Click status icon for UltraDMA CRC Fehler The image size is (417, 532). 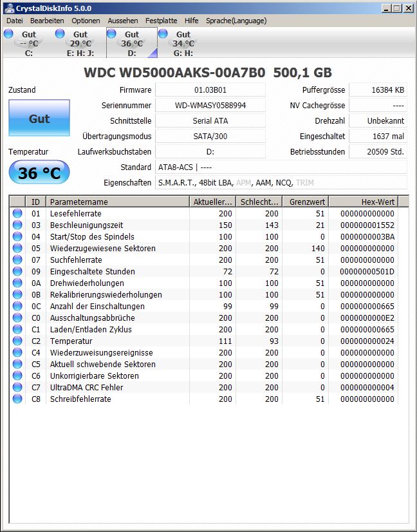click(x=17, y=387)
